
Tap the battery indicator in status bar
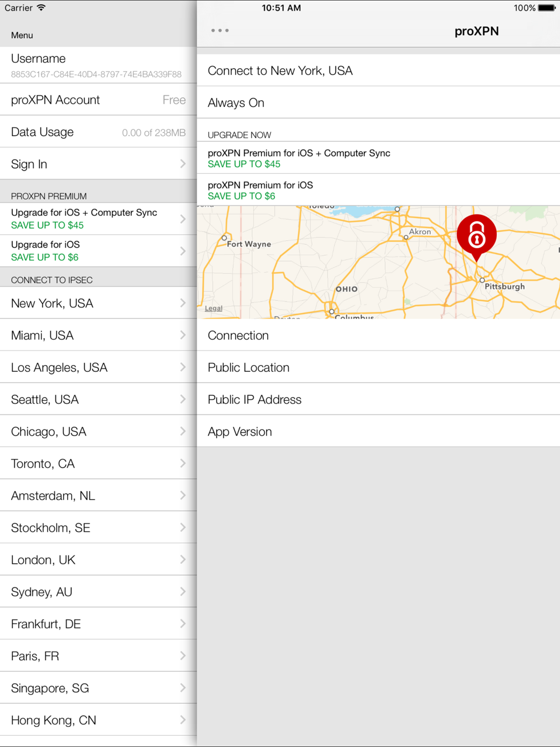547,8
